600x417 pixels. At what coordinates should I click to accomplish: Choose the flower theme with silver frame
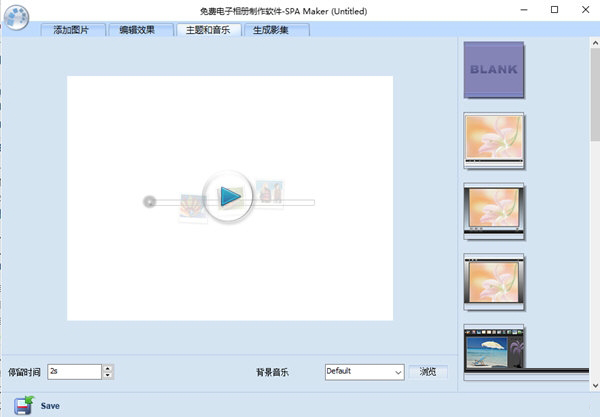(x=494, y=212)
